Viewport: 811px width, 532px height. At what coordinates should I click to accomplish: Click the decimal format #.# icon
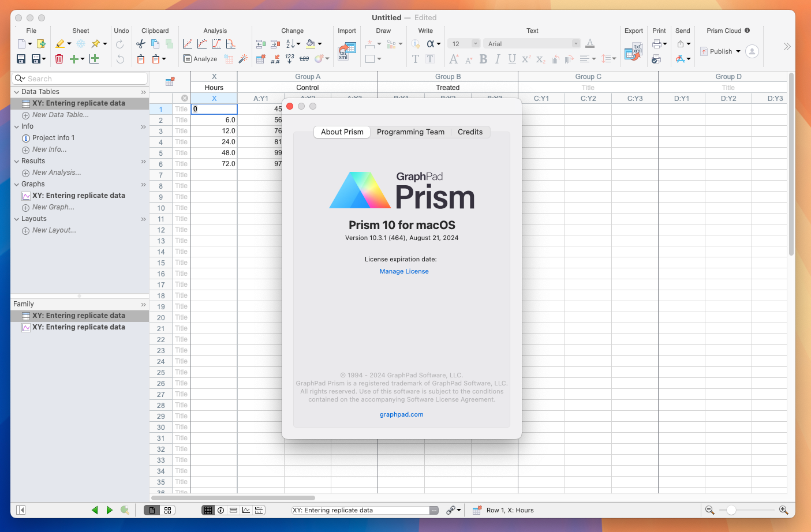[x=275, y=59]
